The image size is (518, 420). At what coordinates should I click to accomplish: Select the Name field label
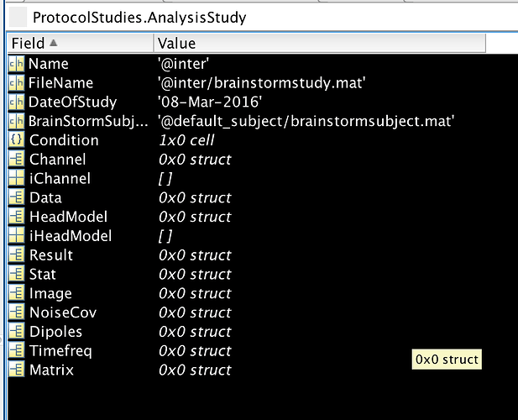pos(48,64)
